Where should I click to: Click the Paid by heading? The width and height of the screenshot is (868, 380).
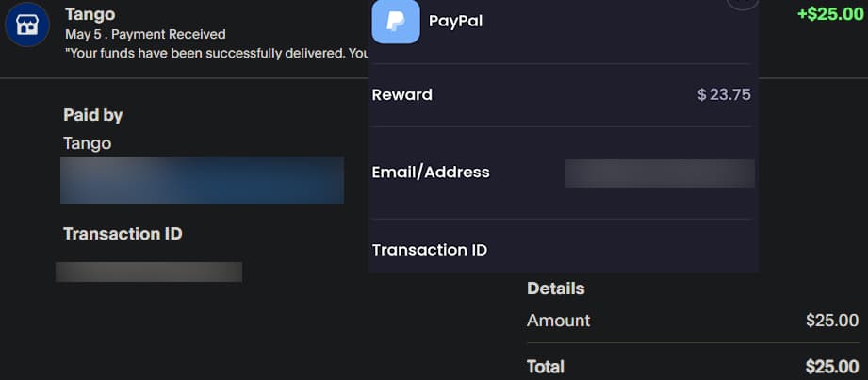(x=93, y=115)
